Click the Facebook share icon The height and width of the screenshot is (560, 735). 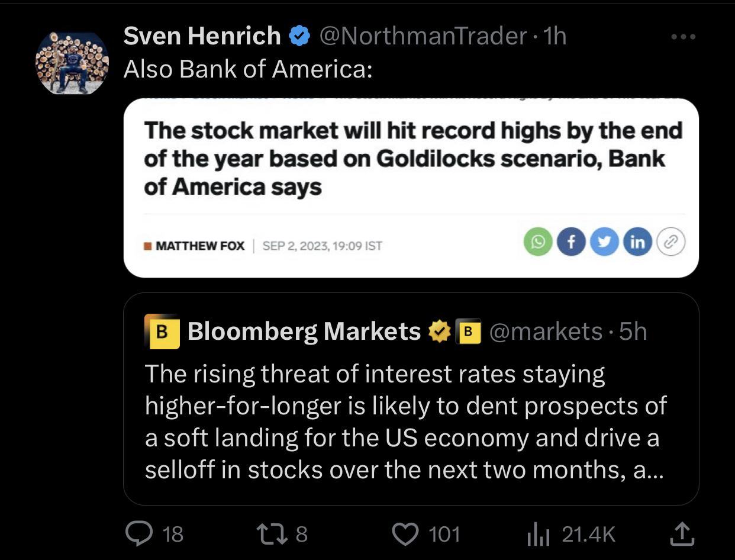(572, 242)
